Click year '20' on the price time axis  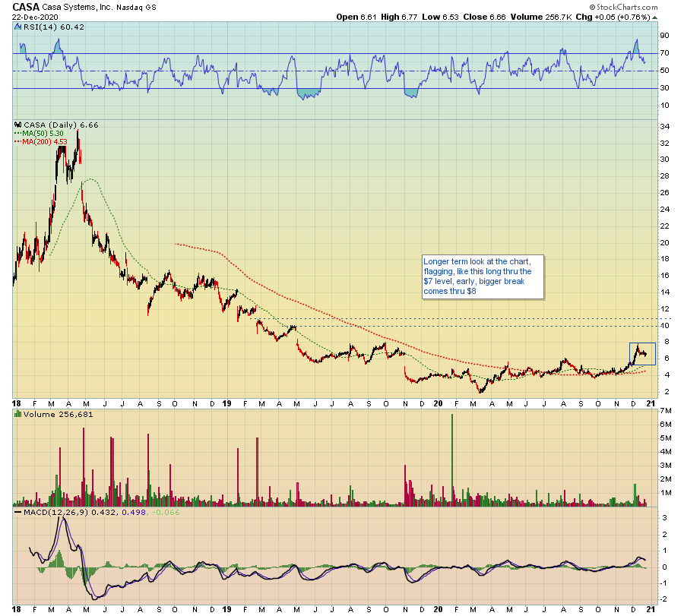point(438,403)
